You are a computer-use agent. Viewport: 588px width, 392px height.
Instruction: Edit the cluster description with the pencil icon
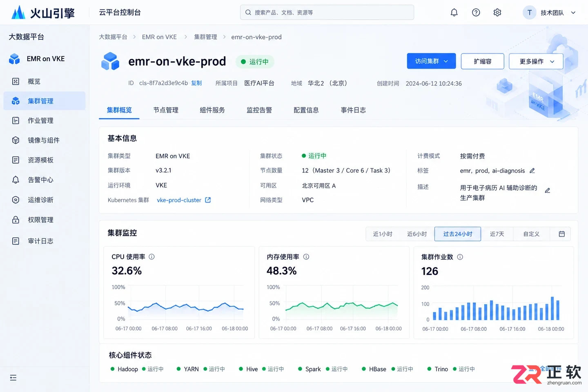tap(548, 190)
